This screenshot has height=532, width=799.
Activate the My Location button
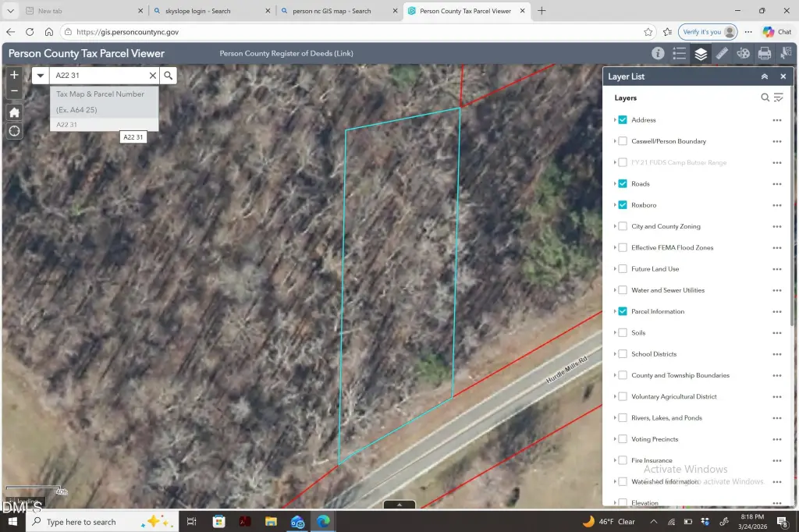click(14, 130)
